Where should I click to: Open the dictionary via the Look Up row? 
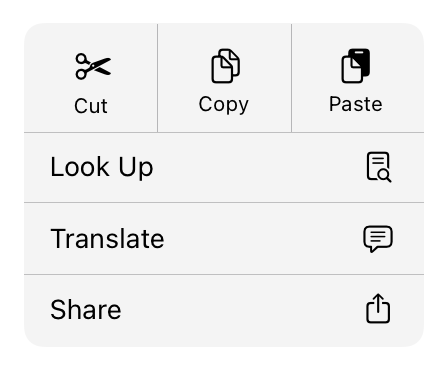click(224, 167)
